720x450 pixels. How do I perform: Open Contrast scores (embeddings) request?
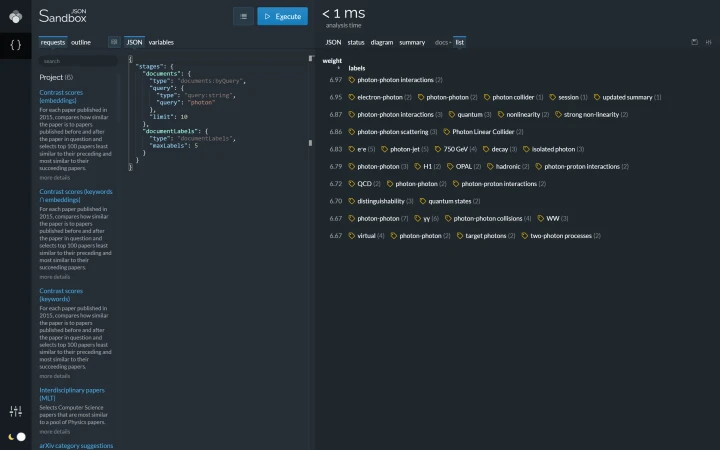tap(61, 96)
